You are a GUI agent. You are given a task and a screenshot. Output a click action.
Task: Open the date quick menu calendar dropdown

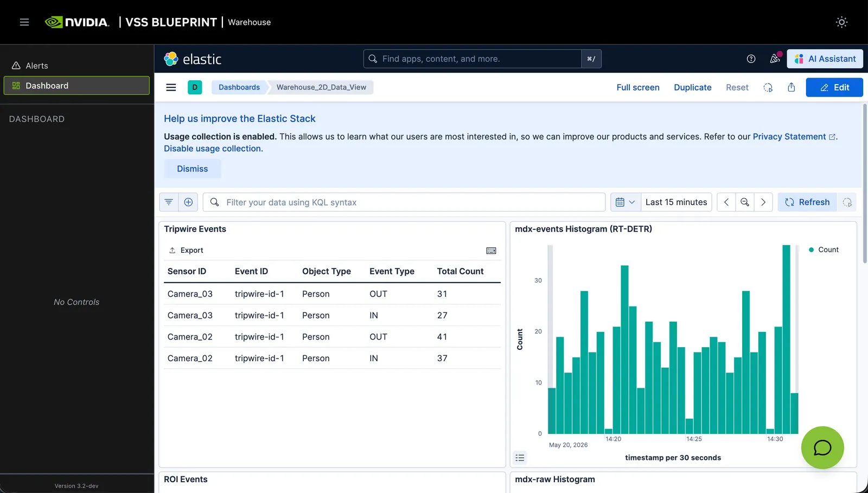click(626, 202)
